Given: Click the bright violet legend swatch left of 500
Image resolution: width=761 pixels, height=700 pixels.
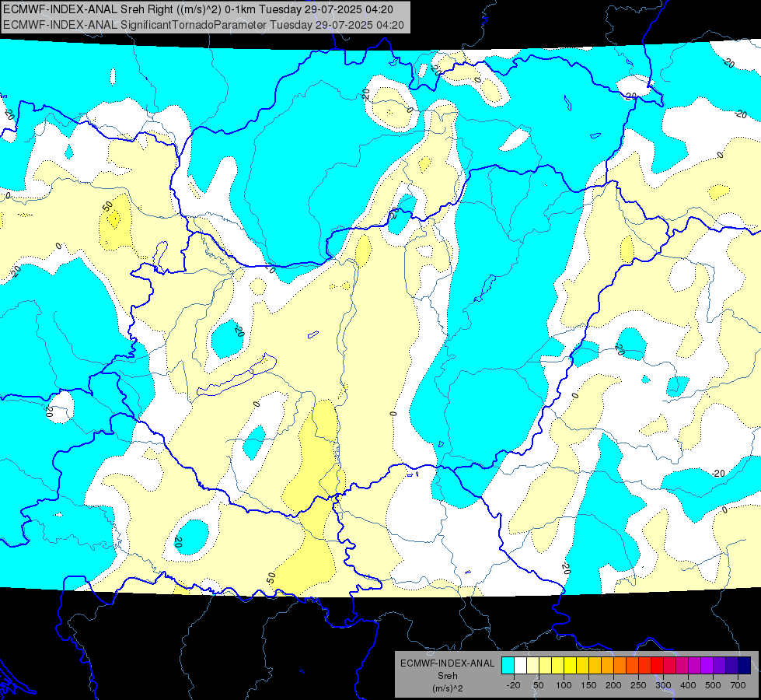Looking at the screenshot, I should pyautogui.click(x=707, y=666).
